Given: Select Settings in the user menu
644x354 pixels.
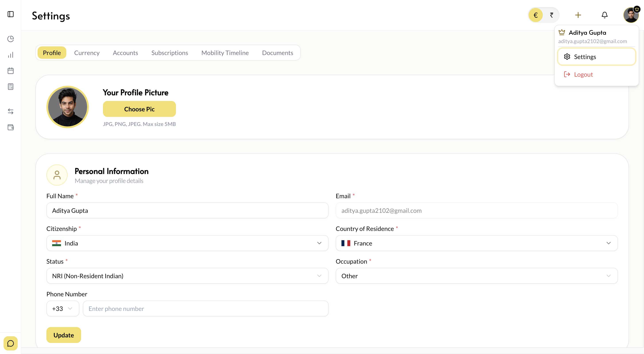Looking at the screenshot, I should point(596,57).
